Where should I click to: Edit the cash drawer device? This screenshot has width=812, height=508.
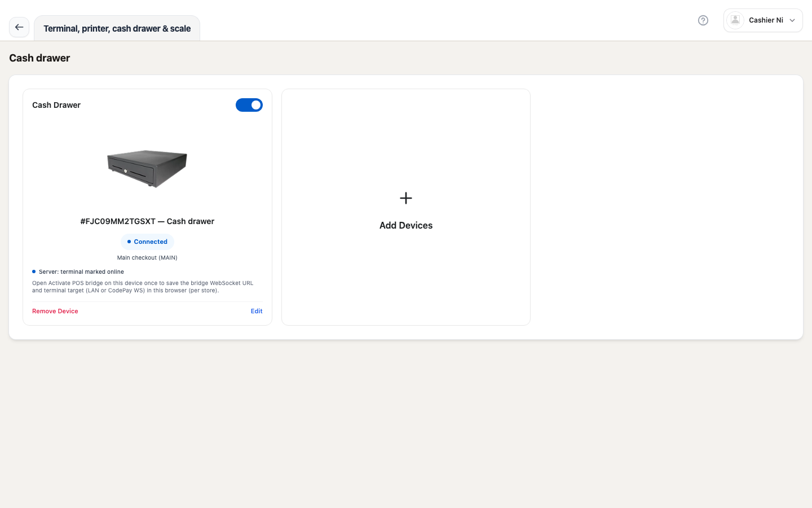tap(257, 311)
